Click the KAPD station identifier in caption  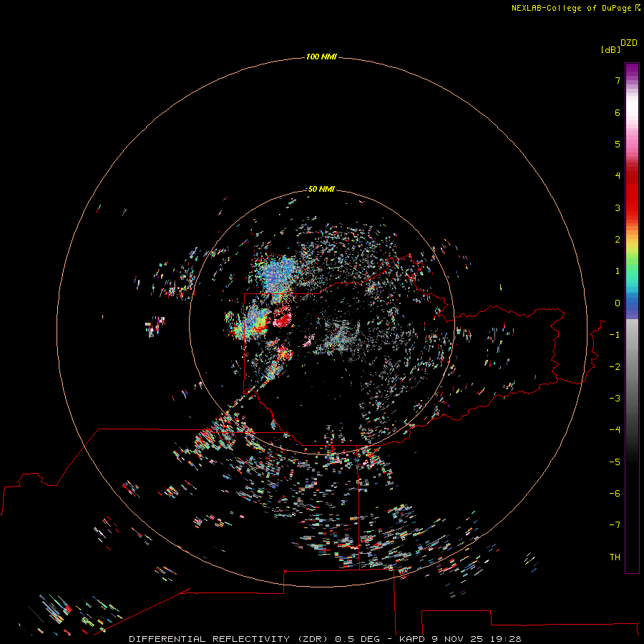[412, 639]
